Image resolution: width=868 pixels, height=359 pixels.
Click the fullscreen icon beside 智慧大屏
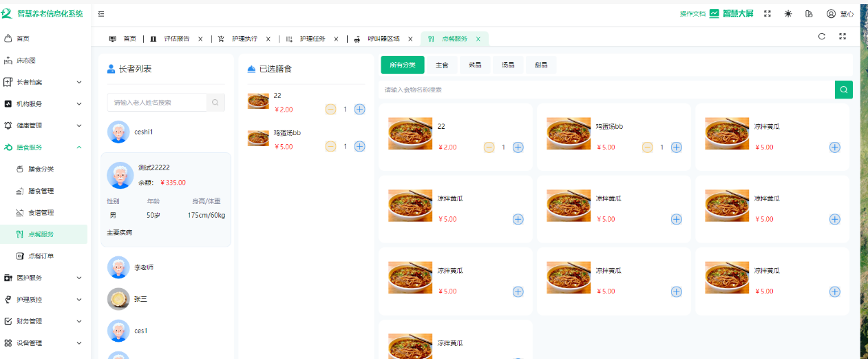[768, 14]
